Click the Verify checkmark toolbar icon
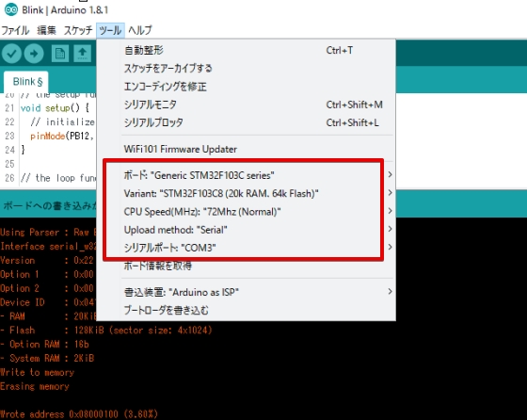This screenshot has height=420, width=527. point(11,53)
